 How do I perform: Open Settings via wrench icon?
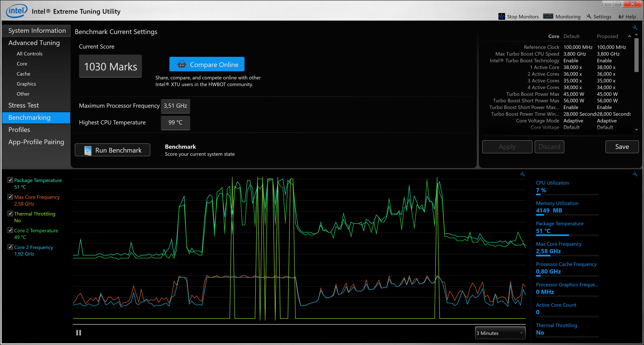[x=589, y=16]
